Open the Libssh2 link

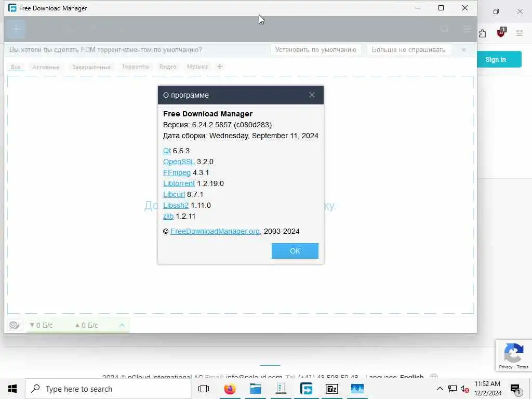pyautogui.click(x=176, y=205)
